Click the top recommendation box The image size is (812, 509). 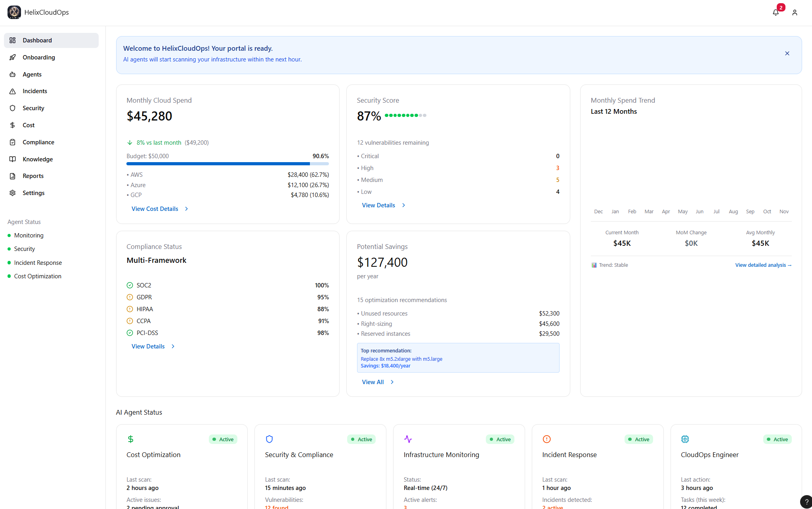tap(458, 358)
